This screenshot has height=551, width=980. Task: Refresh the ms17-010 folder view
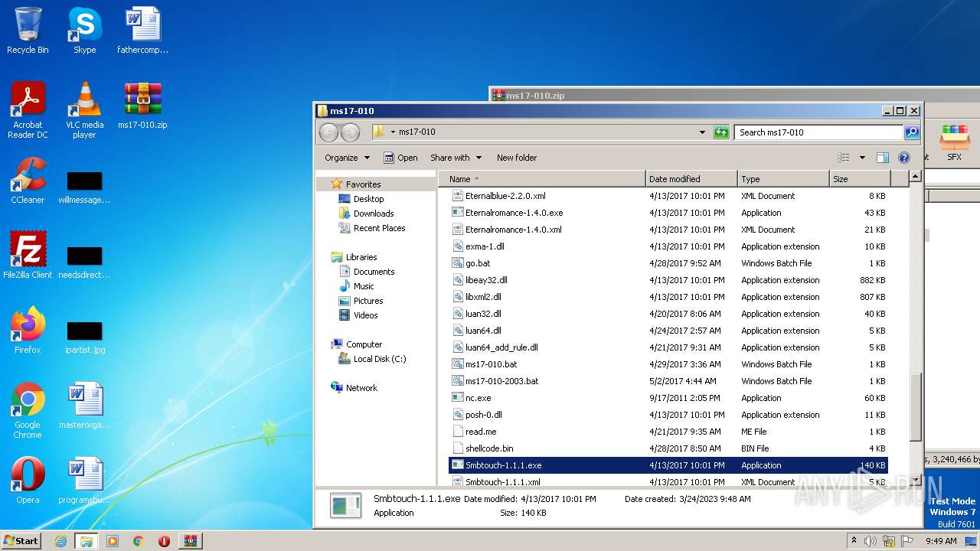pyautogui.click(x=721, y=132)
